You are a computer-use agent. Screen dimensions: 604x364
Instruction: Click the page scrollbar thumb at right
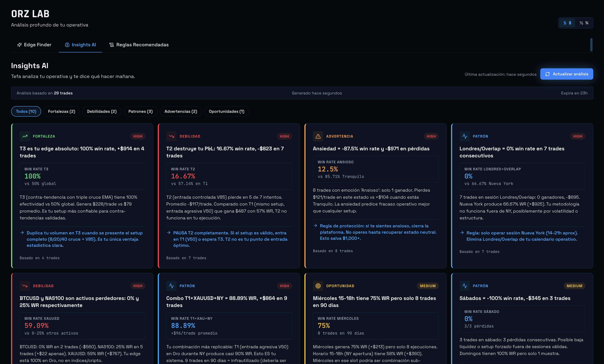[x=591, y=45]
